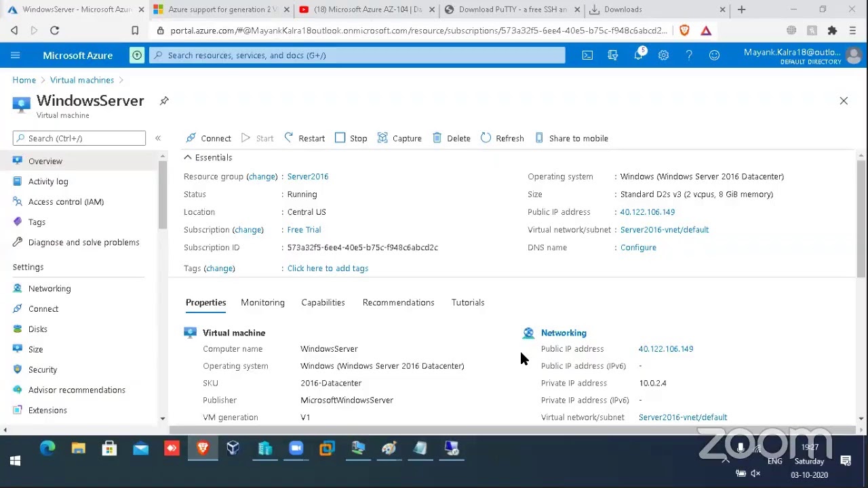This screenshot has height=488, width=868.
Task: Open account menu Mayank.Kalra18
Action: coord(803,56)
